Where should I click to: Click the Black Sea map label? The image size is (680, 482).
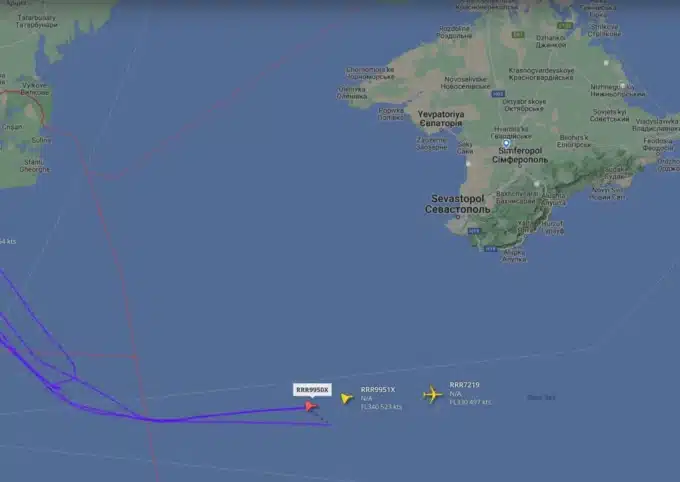(541, 397)
